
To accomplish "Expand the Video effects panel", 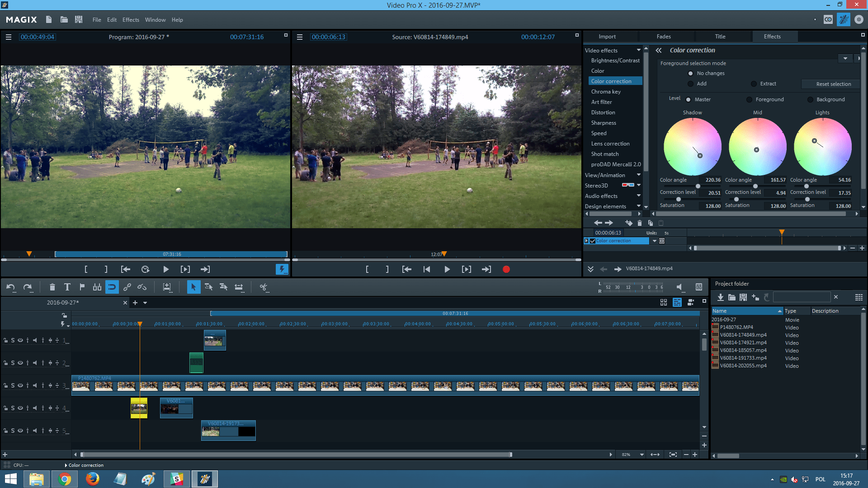I will 640,49.
